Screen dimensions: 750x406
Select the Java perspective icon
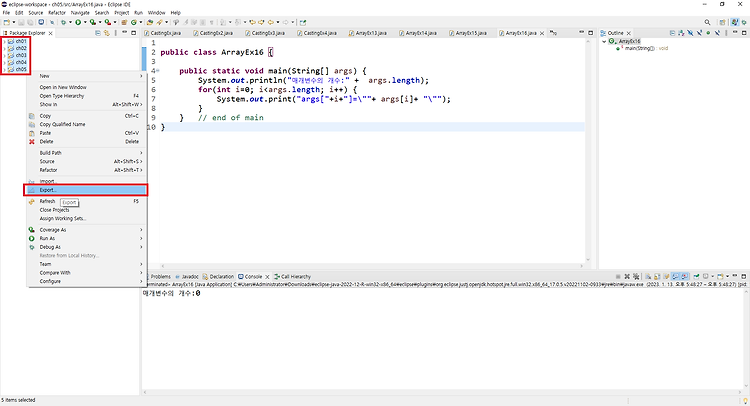(735, 22)
